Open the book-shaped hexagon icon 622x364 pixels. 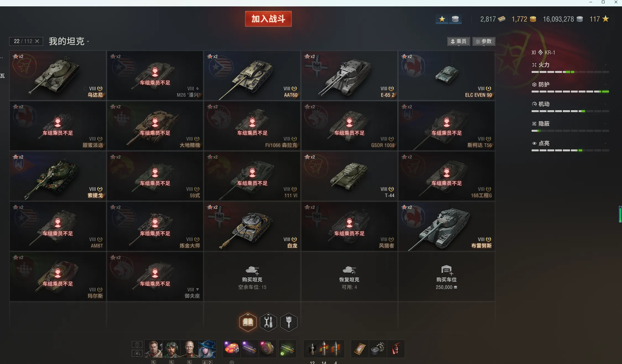pyautogui.click(x=248, y=322)
